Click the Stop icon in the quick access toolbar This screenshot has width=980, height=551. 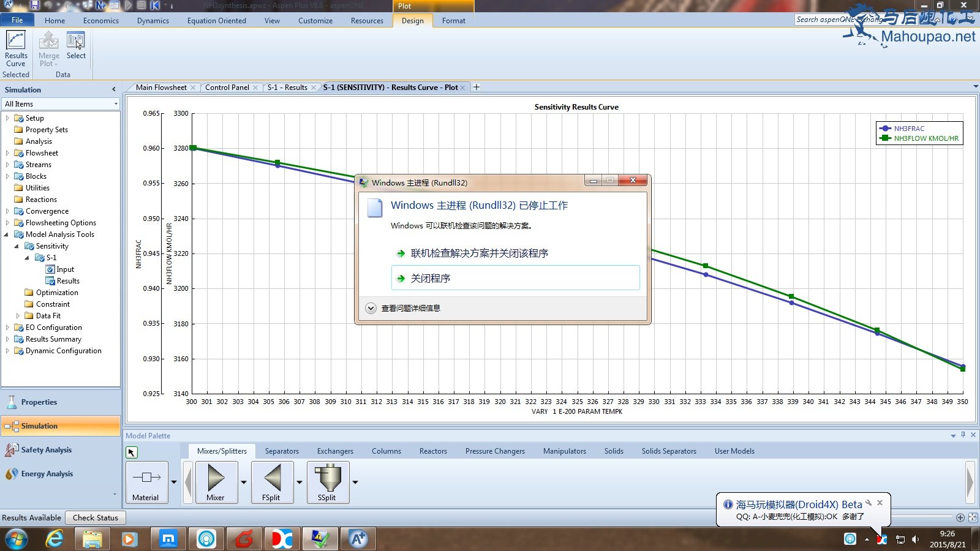tap(141, 5)
